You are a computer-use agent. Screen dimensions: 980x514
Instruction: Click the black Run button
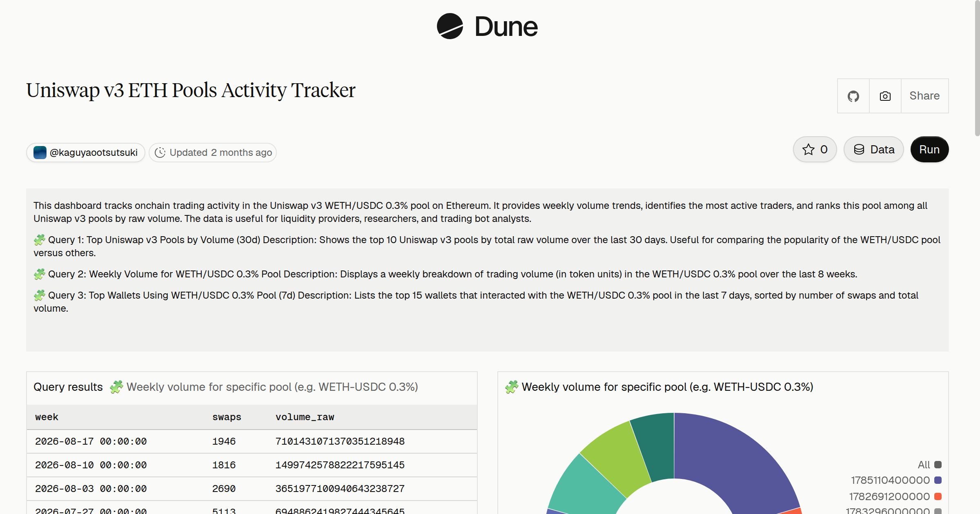tap(929, 149)
